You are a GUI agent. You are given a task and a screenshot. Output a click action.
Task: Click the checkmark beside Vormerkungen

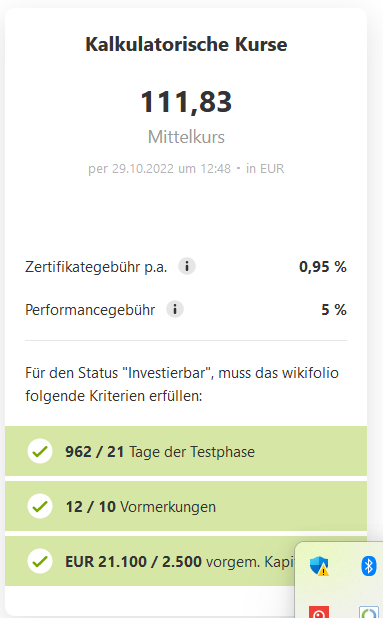40,506
